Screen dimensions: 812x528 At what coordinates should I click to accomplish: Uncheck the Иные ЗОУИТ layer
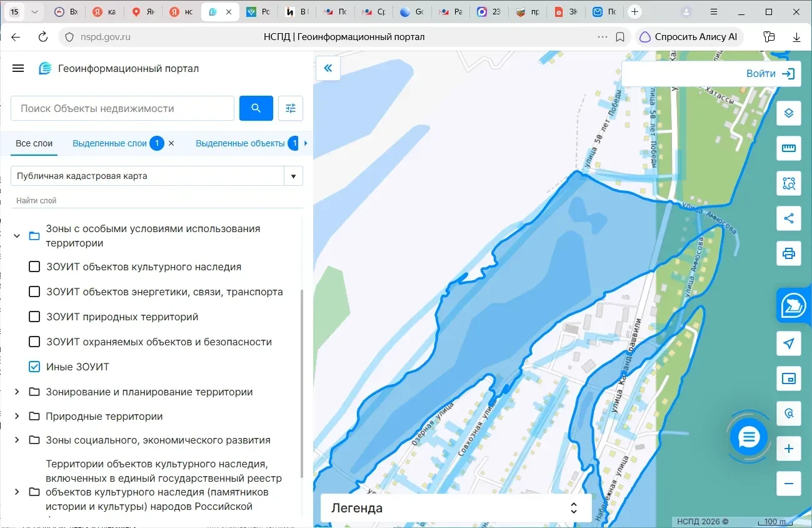click(35, 367)
